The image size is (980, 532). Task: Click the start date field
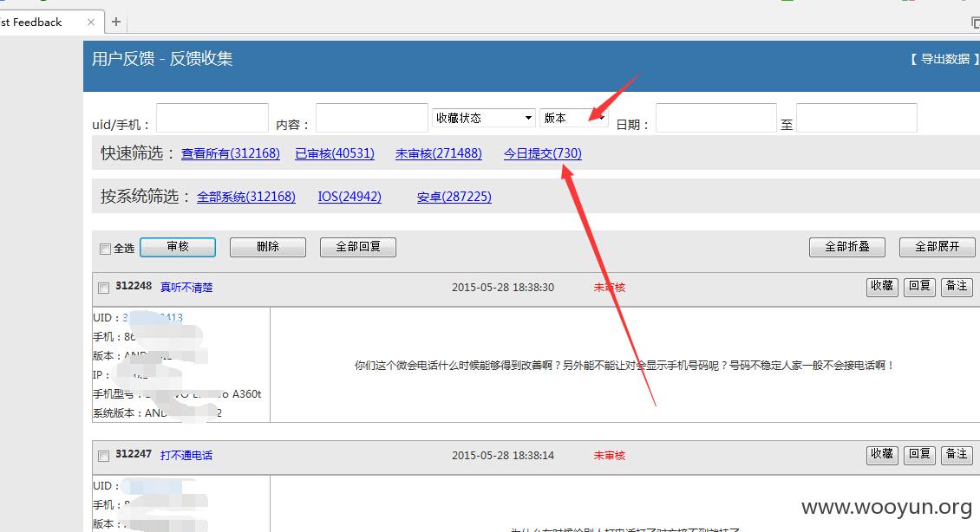(716, 118)
